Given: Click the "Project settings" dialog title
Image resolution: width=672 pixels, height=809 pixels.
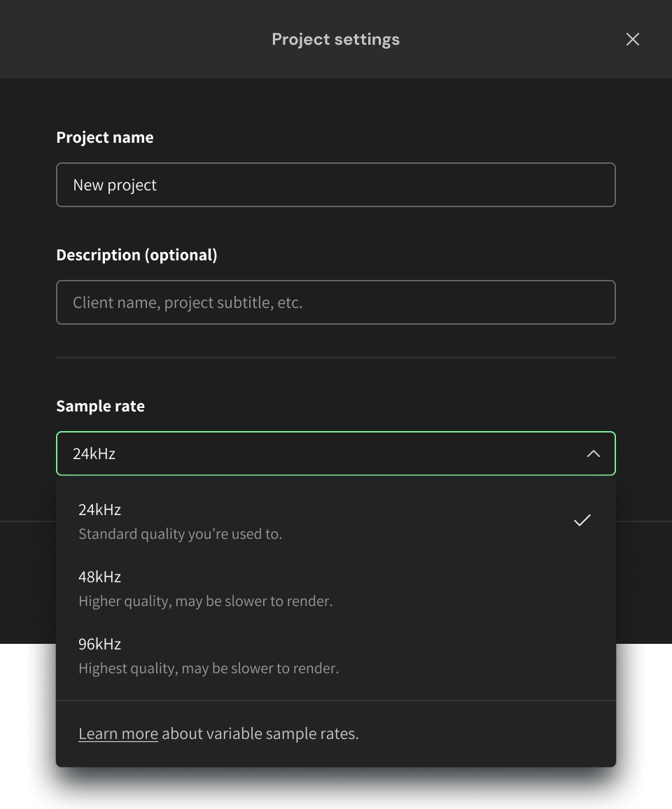Looking at the screenshot, I should tap(336, 39).
